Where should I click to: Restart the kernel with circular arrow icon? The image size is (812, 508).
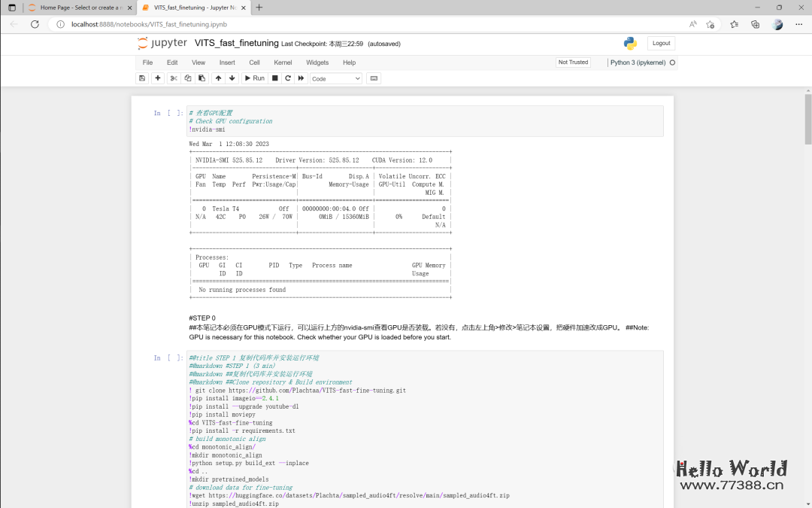(x=288, y=78)
